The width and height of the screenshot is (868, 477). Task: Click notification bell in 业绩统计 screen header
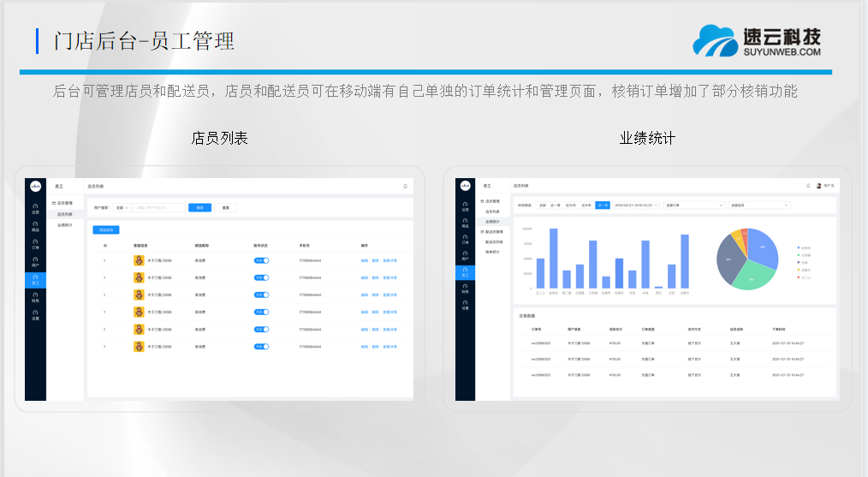[807, 185]
